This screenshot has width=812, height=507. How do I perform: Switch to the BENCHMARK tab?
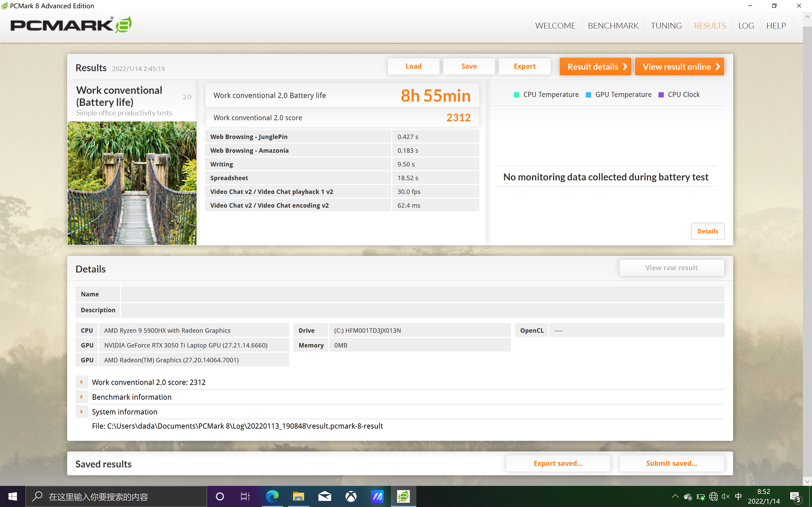click(613, 26)
